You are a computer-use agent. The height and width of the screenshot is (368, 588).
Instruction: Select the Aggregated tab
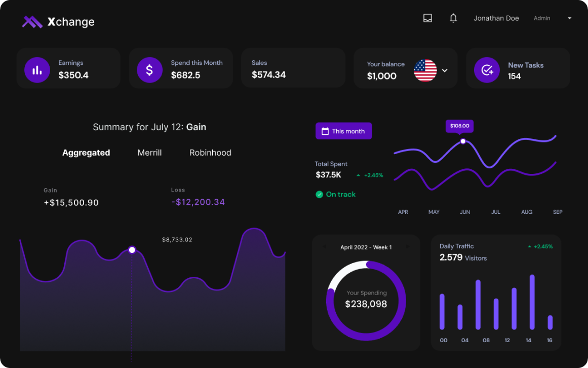(x=86, y=153)
